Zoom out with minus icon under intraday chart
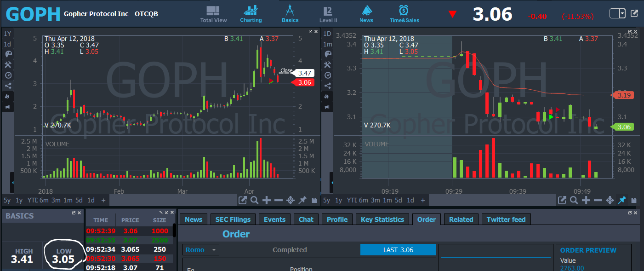Viewport: 644px width, 271px height. [598, 200]
